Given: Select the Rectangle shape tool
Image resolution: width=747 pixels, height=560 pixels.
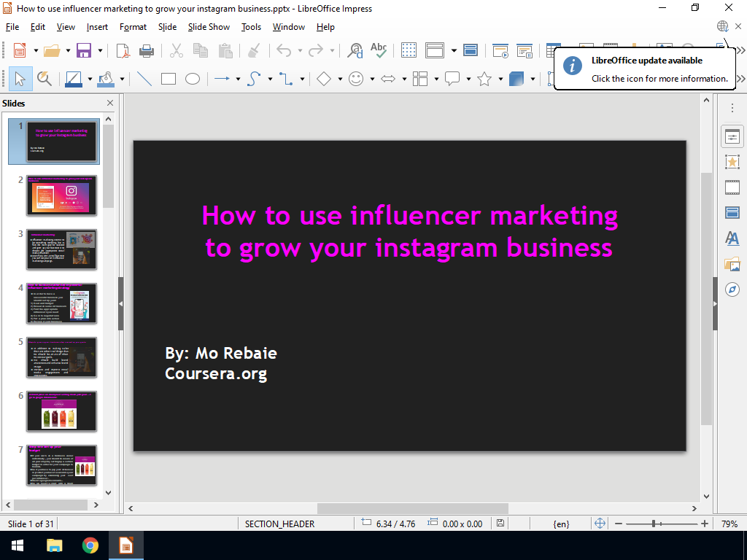Looking at the screenshot, I should tap(169, 79).
